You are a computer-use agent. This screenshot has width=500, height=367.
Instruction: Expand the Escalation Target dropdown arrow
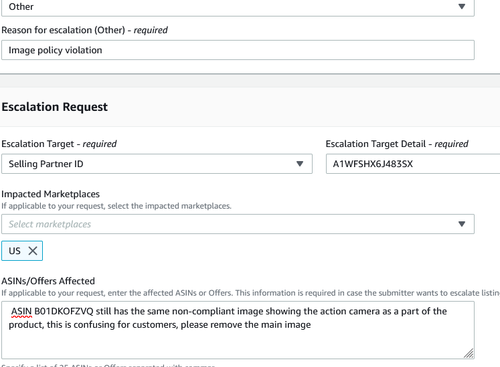(x=300, y=164)
